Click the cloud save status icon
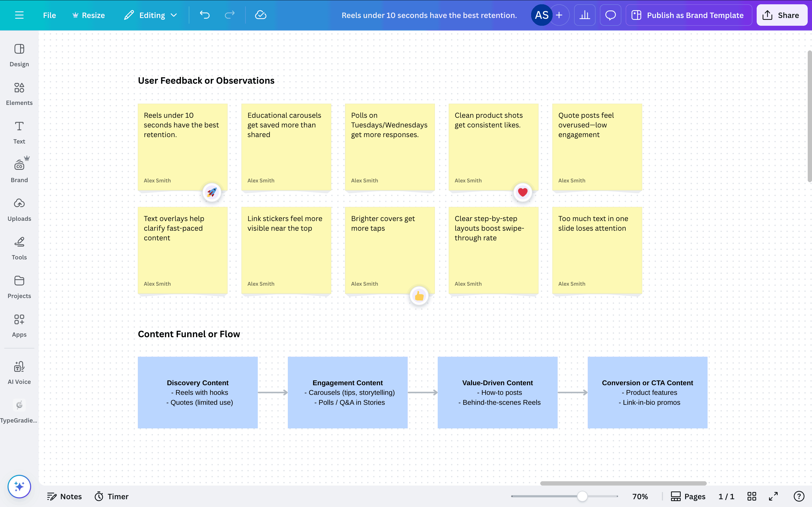The height and width of the screenshot is (507, 812). pyautogui.click(x=261, y=15)
